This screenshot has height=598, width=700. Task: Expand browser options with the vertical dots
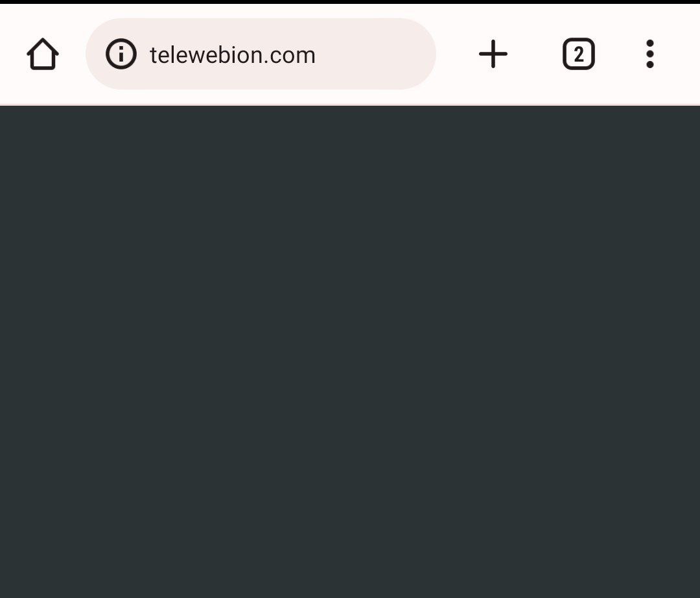pyautogui.click(x=650, y=54)
